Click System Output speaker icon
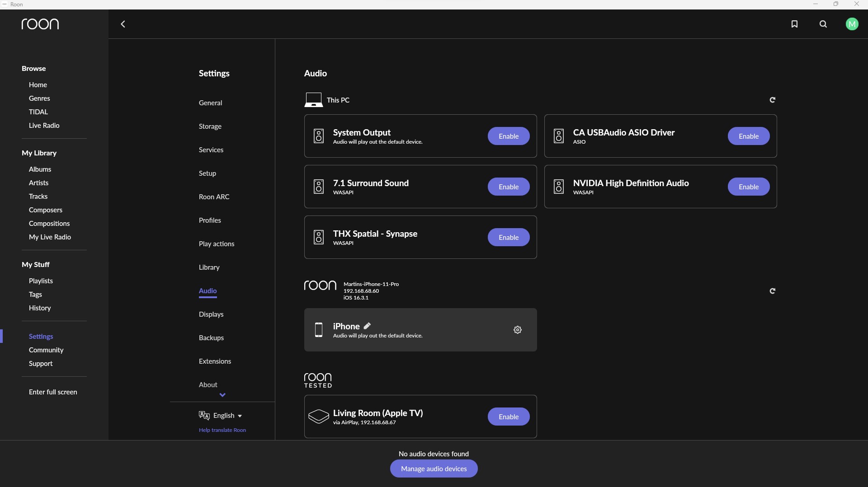Screen dimensions: 868x487 (x=319, y=136)
